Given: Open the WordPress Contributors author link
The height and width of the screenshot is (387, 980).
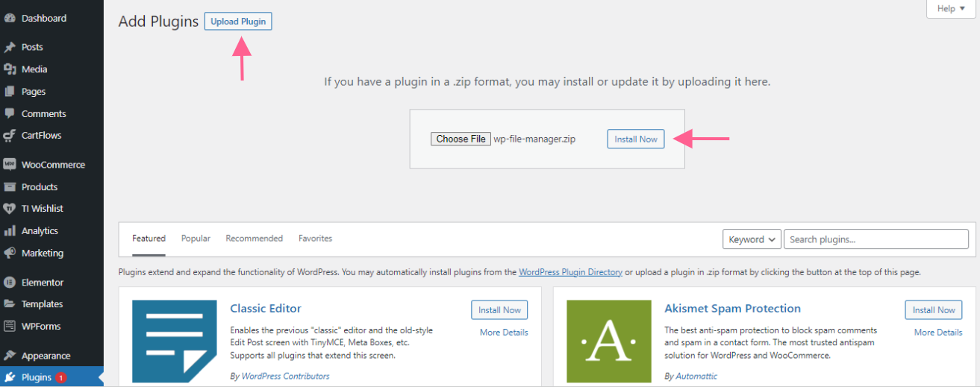Looking at the screenshot, I should (x=285, y=377).
